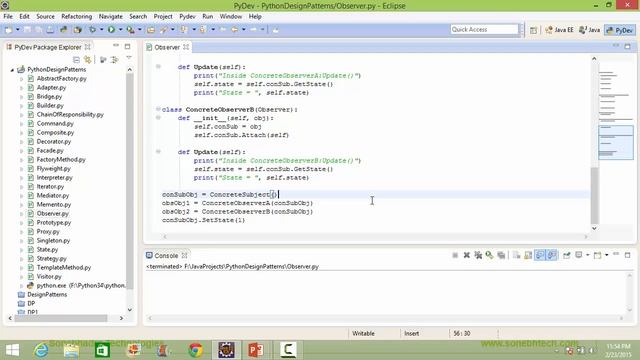The width and height of the screenshot is (640, 360).
Task: Open Internet Explorer from the taskbar
Action: coord(41,350)
